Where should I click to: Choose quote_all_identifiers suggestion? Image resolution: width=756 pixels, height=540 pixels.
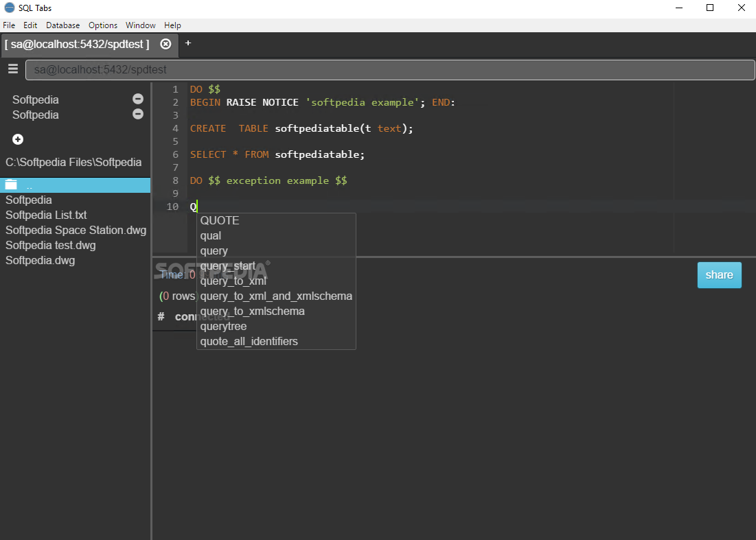[x=276, y=342]
